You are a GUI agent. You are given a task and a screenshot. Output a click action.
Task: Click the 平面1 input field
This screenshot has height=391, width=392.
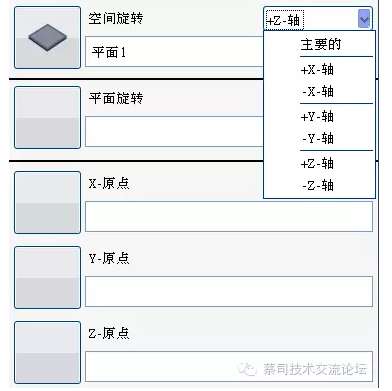pos(174,52)
